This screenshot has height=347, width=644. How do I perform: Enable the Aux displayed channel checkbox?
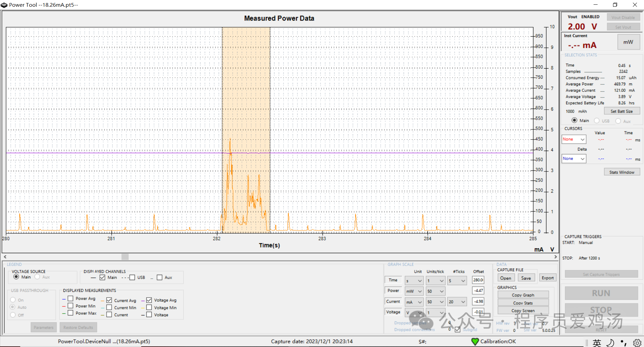[x=159, y=277]
